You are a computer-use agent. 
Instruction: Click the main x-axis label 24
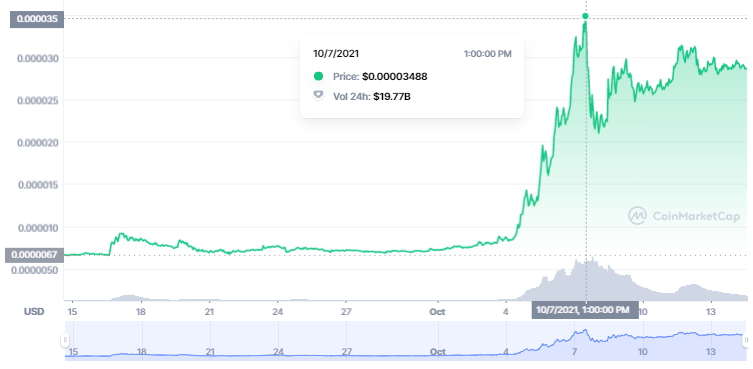coord(278,312)
